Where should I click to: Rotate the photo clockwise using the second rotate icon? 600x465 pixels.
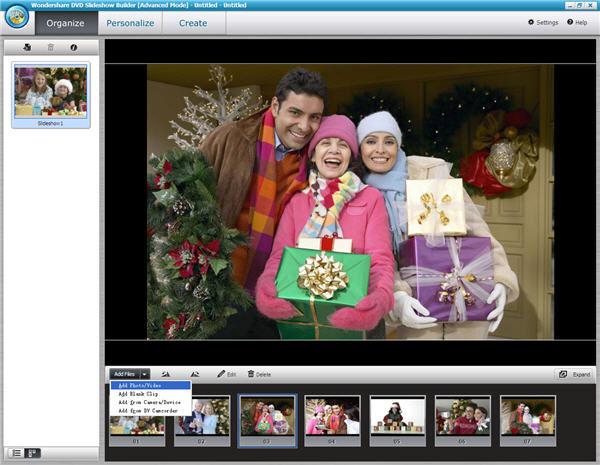click(194, 374)
